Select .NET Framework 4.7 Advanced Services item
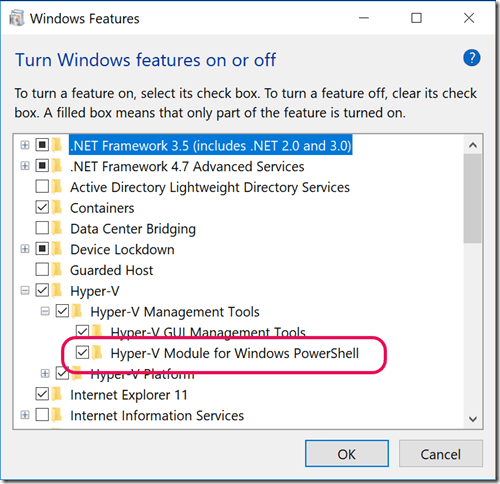The height and width of the screenshot is (484, 500). click(187, 166)
